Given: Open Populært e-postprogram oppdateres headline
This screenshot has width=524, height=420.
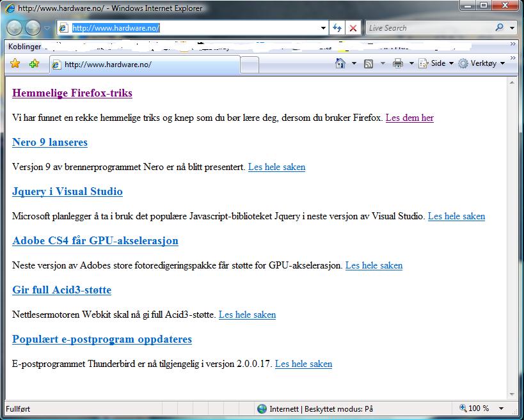Looking at the screenshot, I should (102, 339).
